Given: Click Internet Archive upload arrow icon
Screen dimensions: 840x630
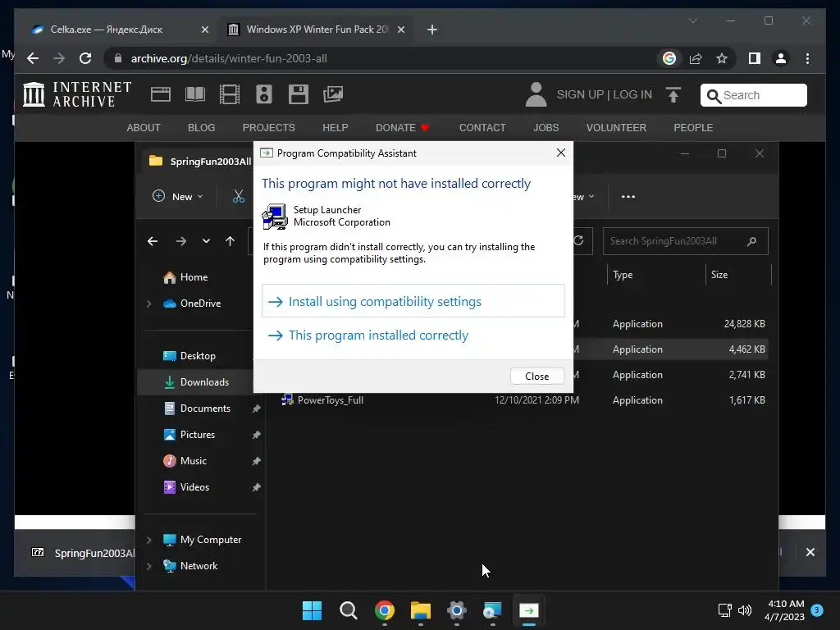Looking at the screenshot, I should point(673,95).
